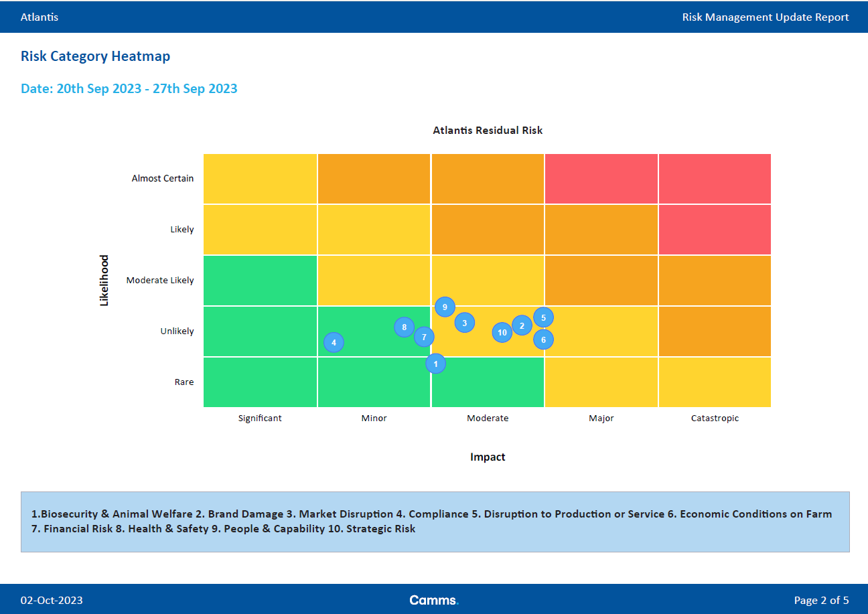Click the 'Rare' axis label
The width and height of the screenshot is (868, 614).
(x=184, y=382)
